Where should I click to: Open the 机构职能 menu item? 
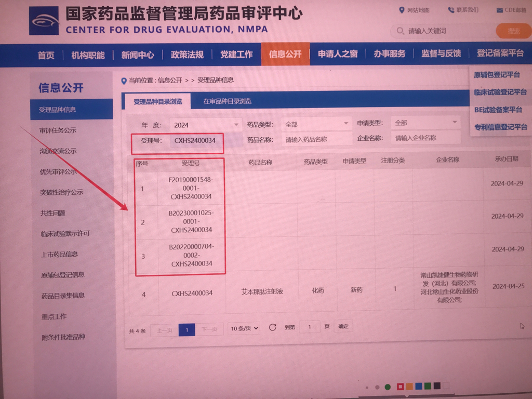[88, 55]
